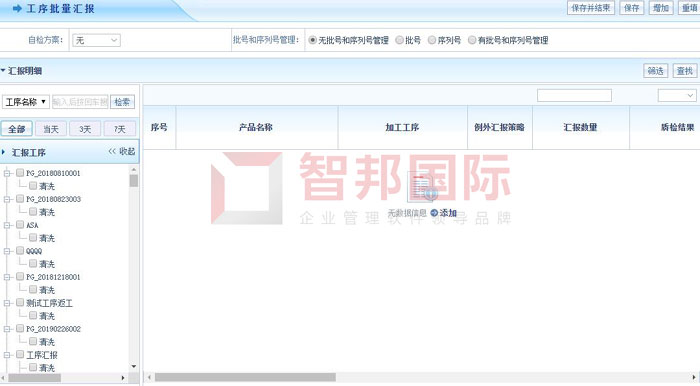Collapse the QQQQ tree node
Viewport: 700px width, 386px height.
[x=7, y=251]
